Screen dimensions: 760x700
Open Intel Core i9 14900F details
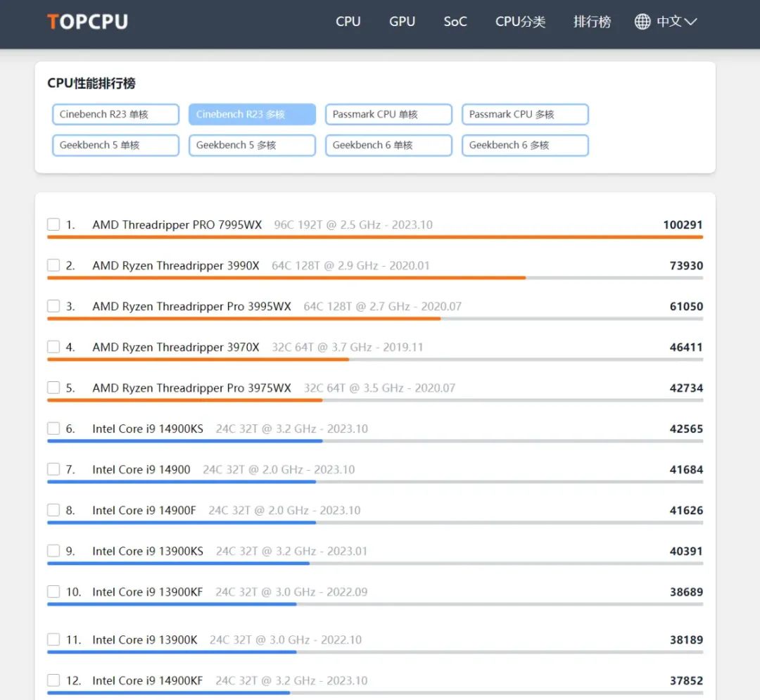[144, 510]
